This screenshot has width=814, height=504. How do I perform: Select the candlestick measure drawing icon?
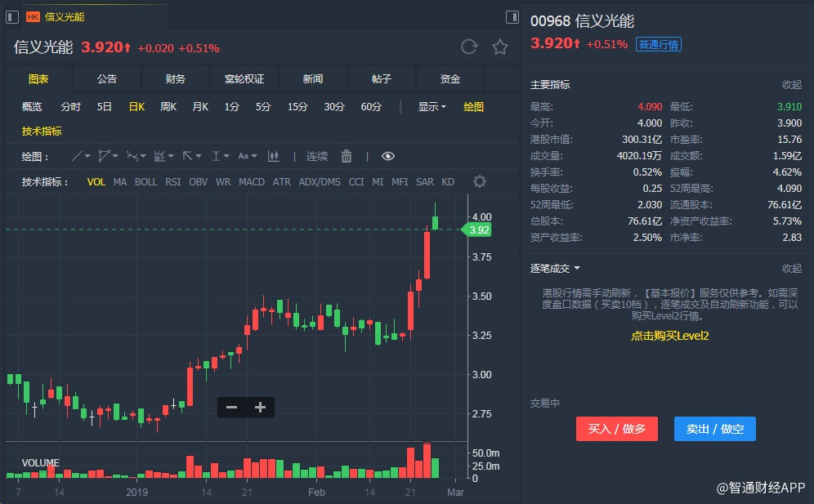[x=274, y=156]
